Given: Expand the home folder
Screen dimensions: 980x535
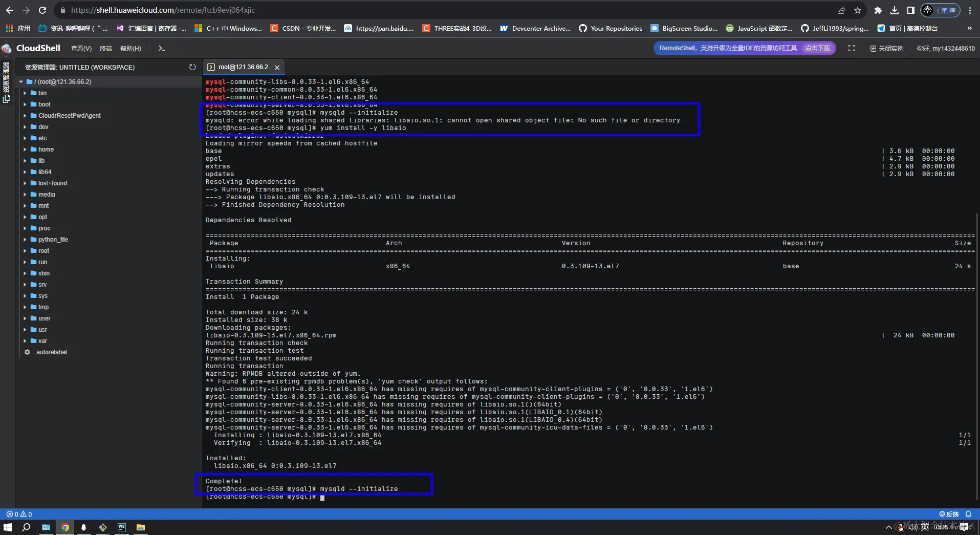Looking at the screenshot, I should tap(25, 149).
